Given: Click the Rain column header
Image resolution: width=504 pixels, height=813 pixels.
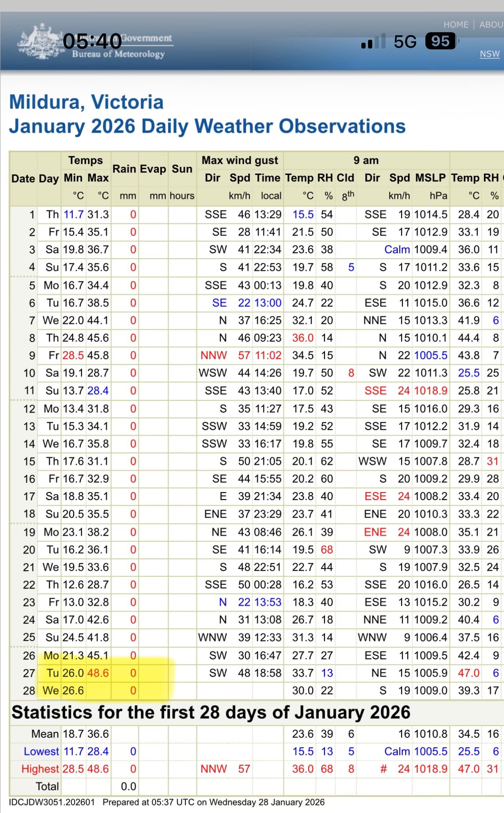Looking at the screenshot, I should pos(124,169).
